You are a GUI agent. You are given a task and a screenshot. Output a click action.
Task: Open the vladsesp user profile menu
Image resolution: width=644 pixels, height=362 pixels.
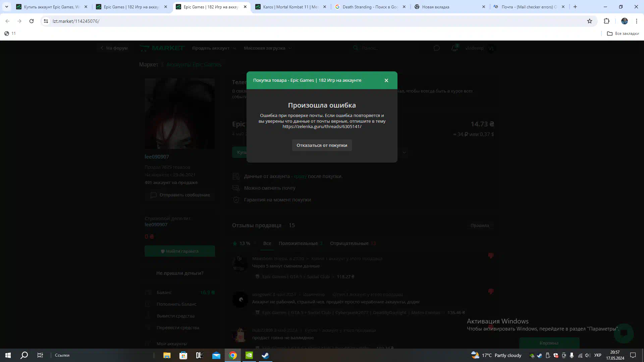(x=480, y=48)
